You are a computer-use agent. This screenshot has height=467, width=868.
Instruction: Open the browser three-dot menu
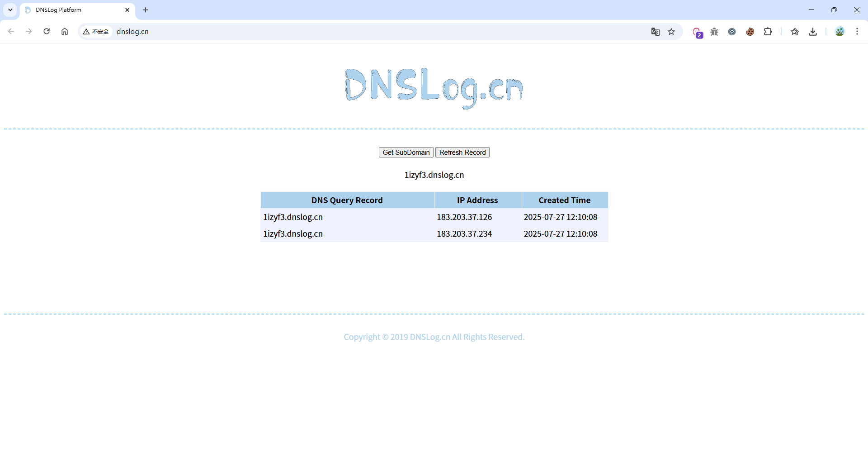pyautogui.click(x=857, y=31)
